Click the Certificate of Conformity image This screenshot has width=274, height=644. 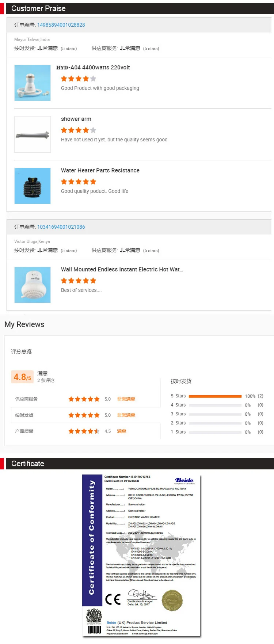pyautogui.click(x=142, y=555)
